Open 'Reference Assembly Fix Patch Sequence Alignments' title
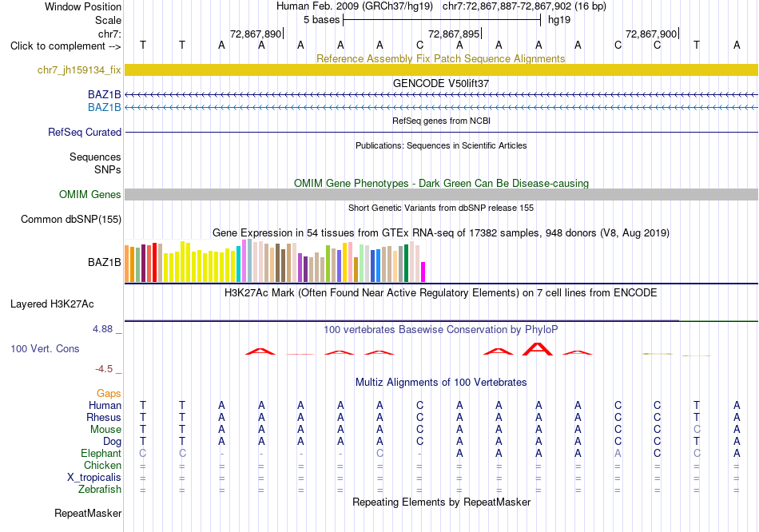This screenshot has width=759, height=532. point(440,58)
